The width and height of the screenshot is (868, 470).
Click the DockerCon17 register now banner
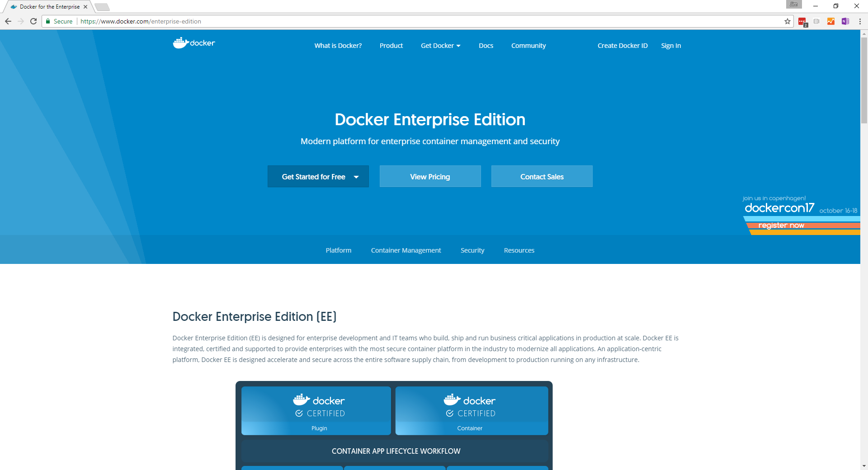pos(781,225)
